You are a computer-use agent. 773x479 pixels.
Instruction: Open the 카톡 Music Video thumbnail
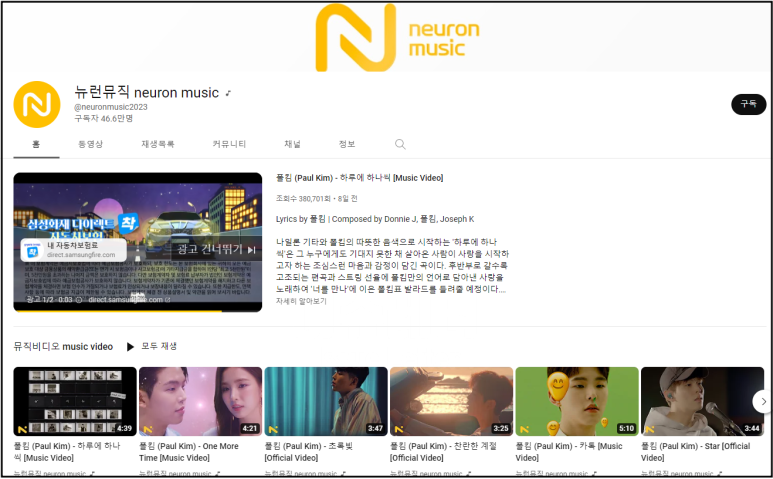577,401
